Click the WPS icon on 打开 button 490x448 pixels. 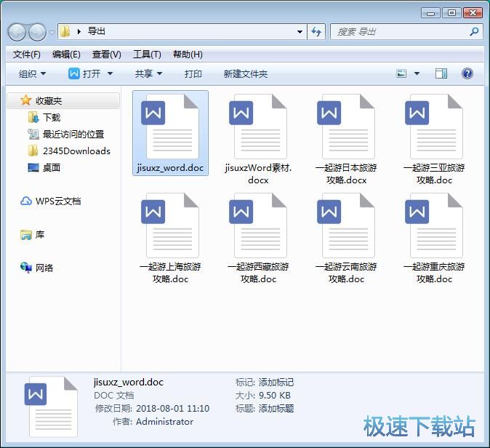[x=74, y=73]
